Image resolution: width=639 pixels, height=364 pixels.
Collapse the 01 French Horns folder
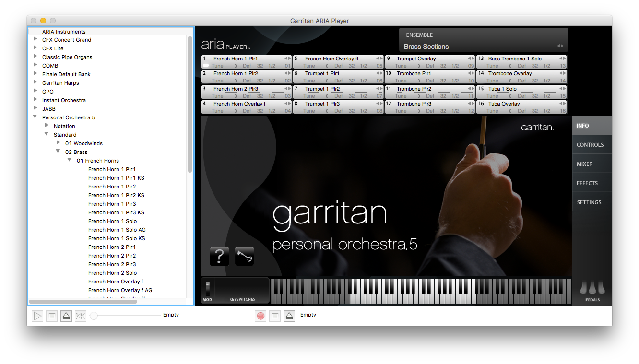pos(70,161)
